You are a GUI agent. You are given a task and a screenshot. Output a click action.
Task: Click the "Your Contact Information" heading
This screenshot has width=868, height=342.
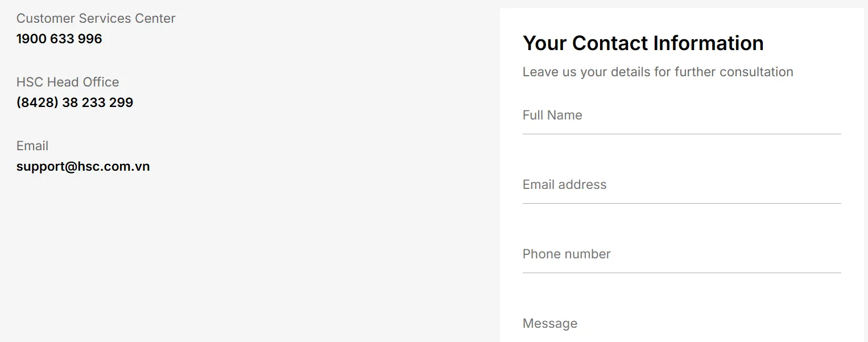point(643,43)
